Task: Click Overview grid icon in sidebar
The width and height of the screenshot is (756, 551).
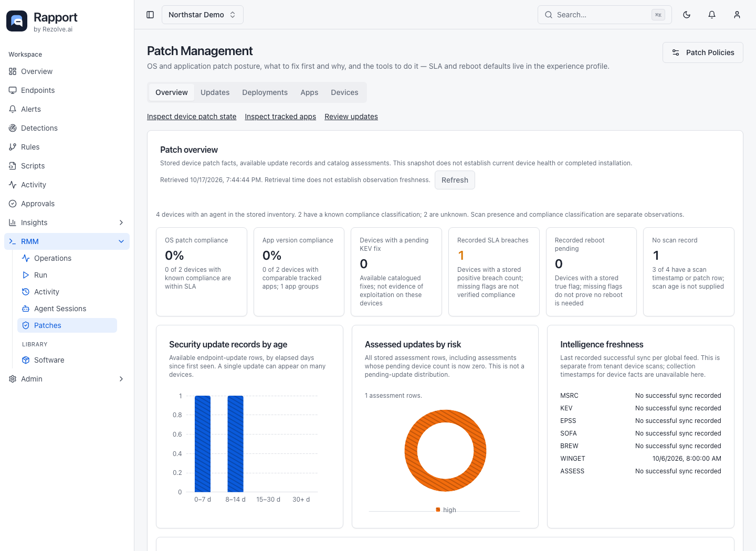Action: coord(13,71)
